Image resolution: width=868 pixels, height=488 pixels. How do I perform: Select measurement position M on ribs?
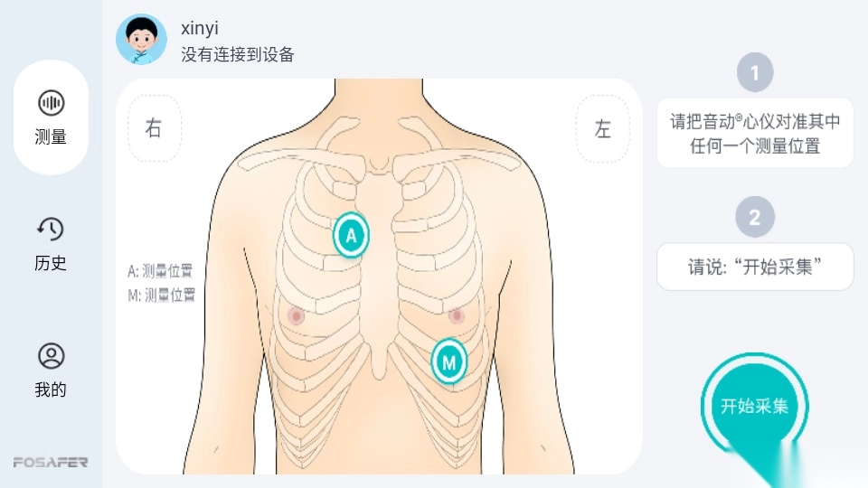click(449, 361)
